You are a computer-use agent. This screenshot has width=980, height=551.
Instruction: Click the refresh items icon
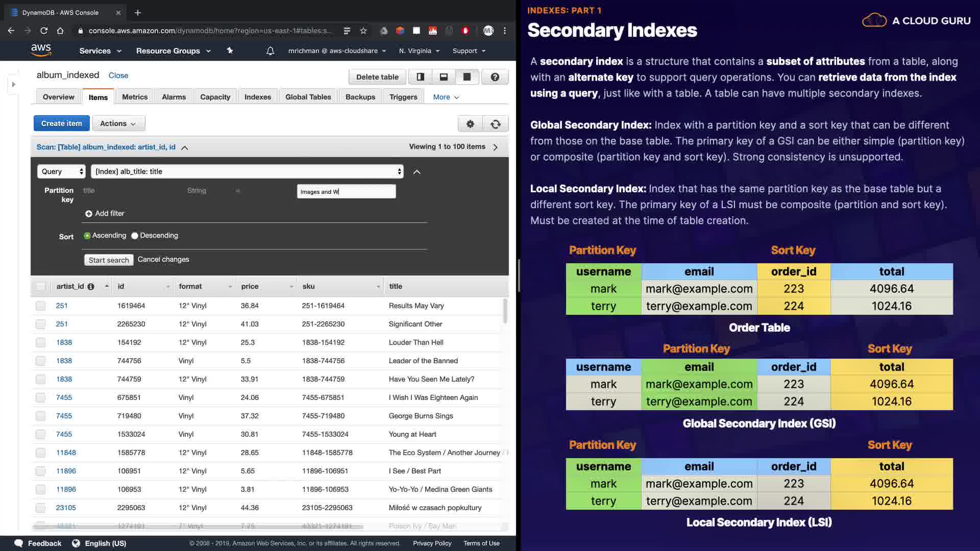click(495, 124)
